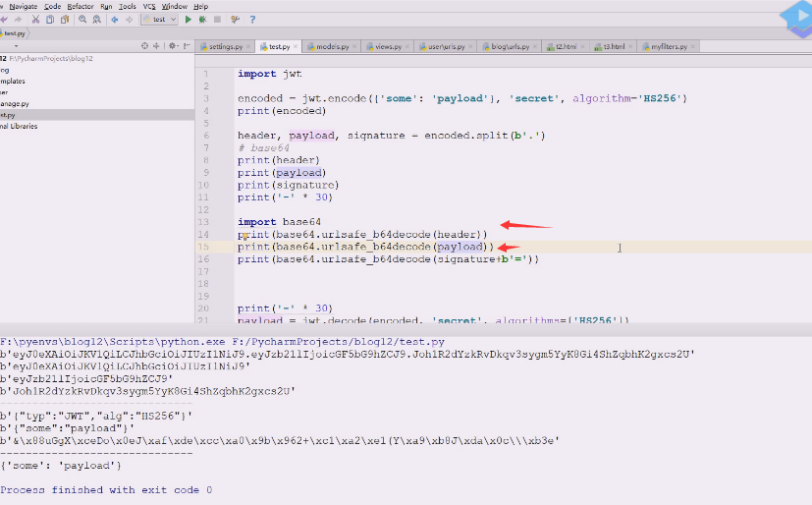Image resolution: width=812 pixels, height=505 pixels.
Task: Click the 'import base64' code line
Action: tap(279, 222)
